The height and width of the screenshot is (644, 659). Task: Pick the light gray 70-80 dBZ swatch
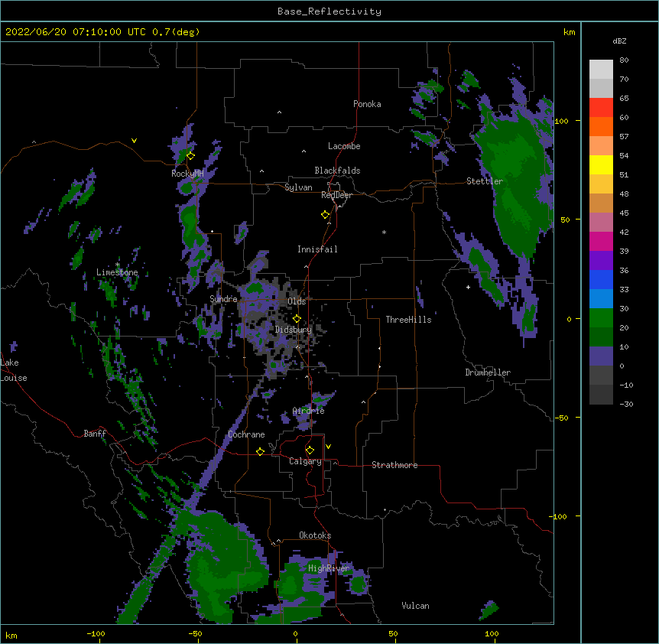(x=601, y=70)
